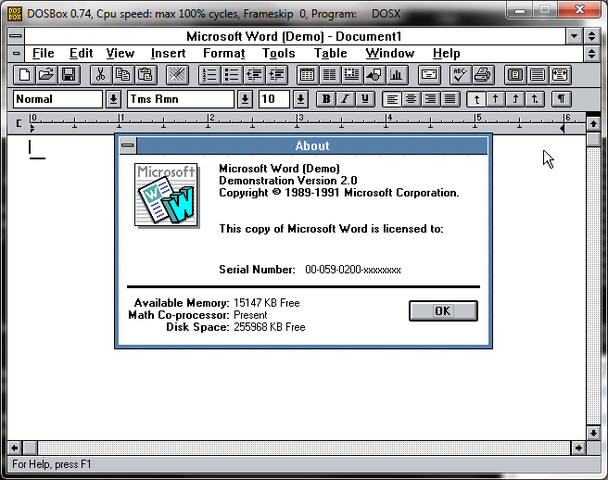Click the Save floppy disk icon
608x480 pixels.
(69, 75)
